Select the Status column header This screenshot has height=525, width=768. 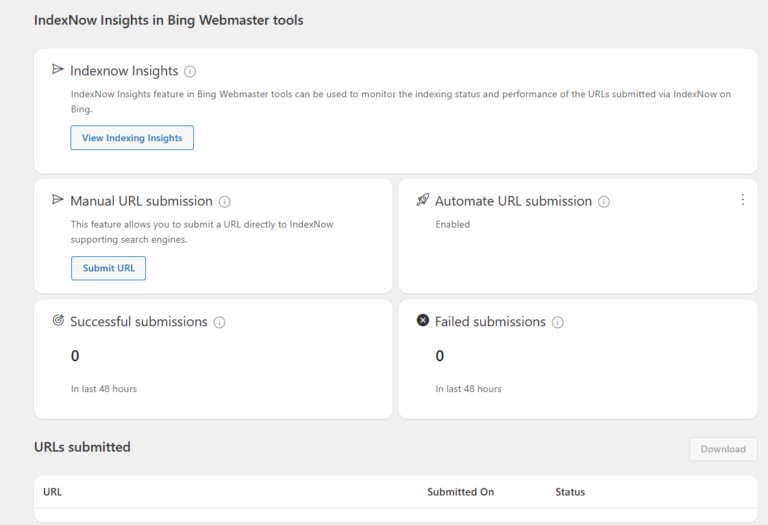coord(570,492)
